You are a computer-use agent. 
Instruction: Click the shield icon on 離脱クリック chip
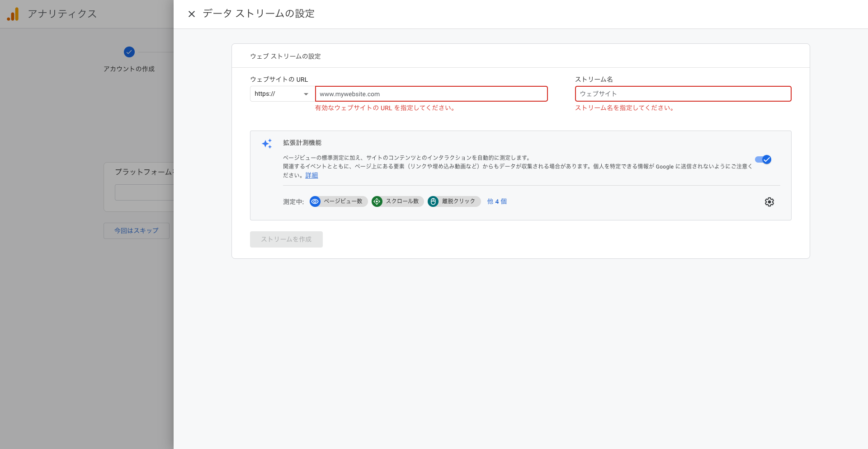(433, 201)
